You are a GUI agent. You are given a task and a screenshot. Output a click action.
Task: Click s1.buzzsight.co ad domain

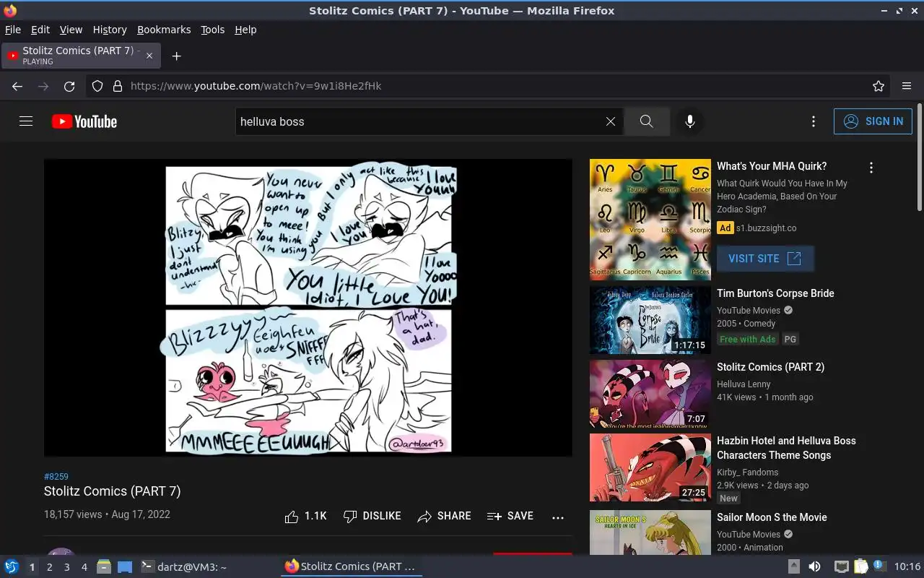tap(766, 228)
